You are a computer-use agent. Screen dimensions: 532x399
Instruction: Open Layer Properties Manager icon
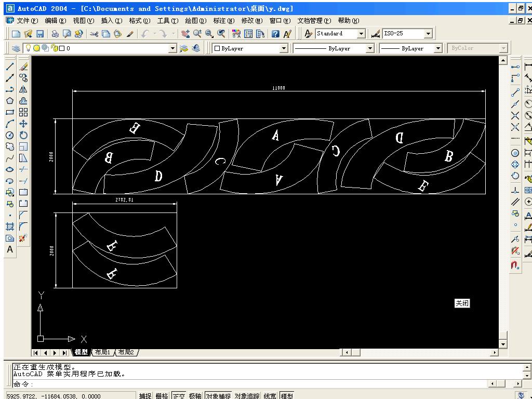point(16,48)
